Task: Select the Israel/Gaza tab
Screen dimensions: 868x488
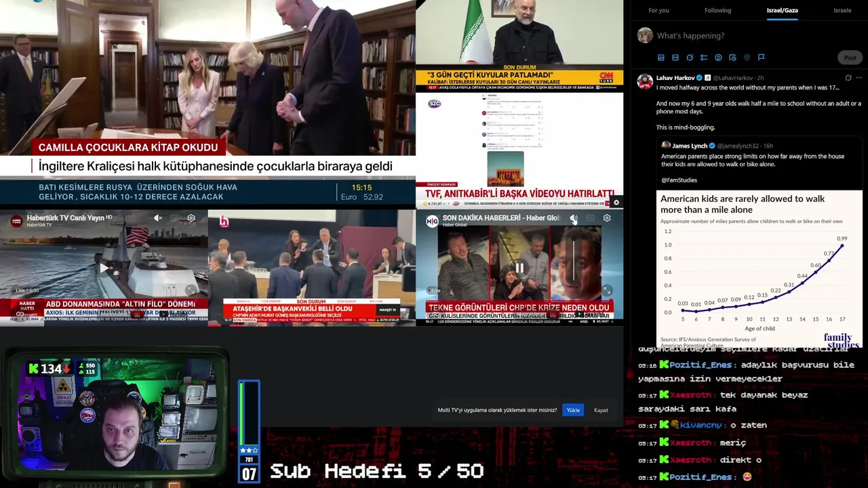Action: (782, 10)
